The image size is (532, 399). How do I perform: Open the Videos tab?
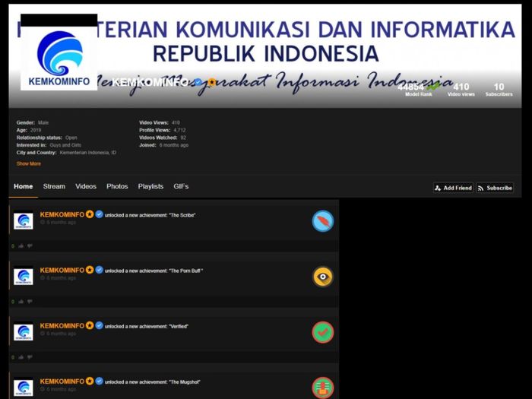(86, 186)
